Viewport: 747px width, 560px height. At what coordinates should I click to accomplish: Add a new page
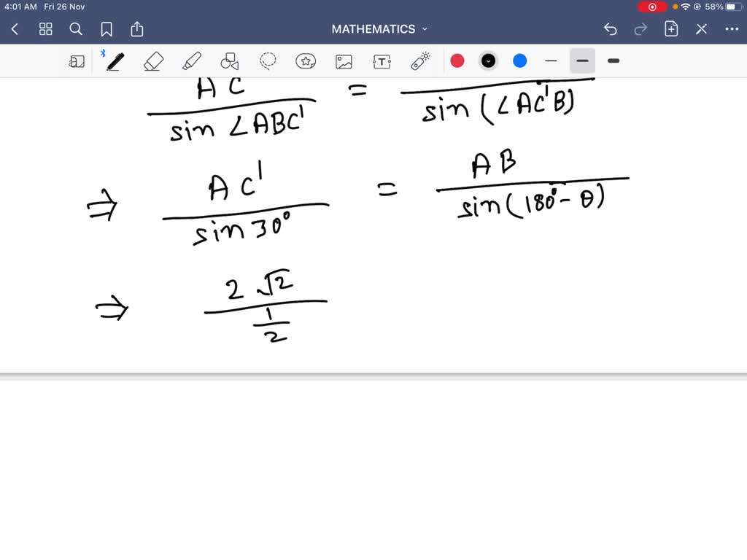670,29
